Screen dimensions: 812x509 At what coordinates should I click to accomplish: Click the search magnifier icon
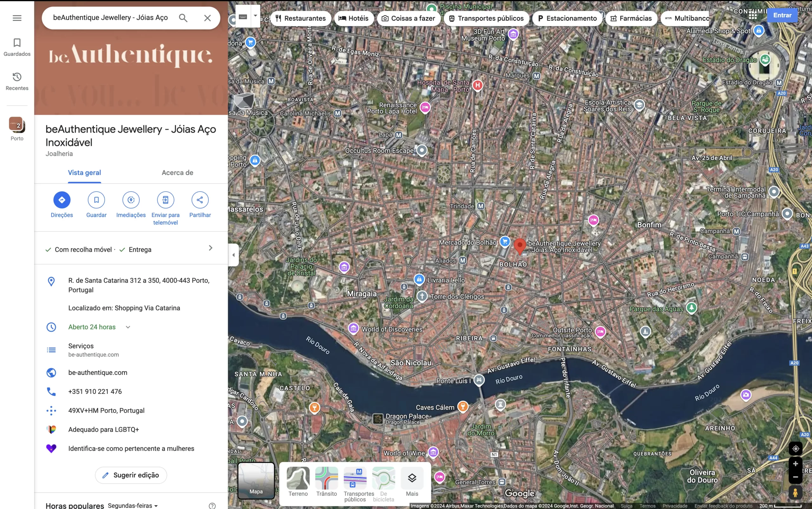click(x=183, y=18)
